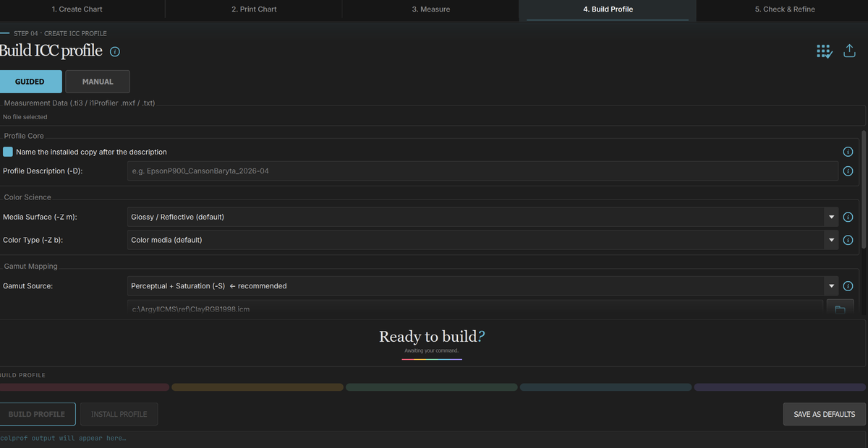Click the colprof output console area
868x448 pixels.
[434, 439]
